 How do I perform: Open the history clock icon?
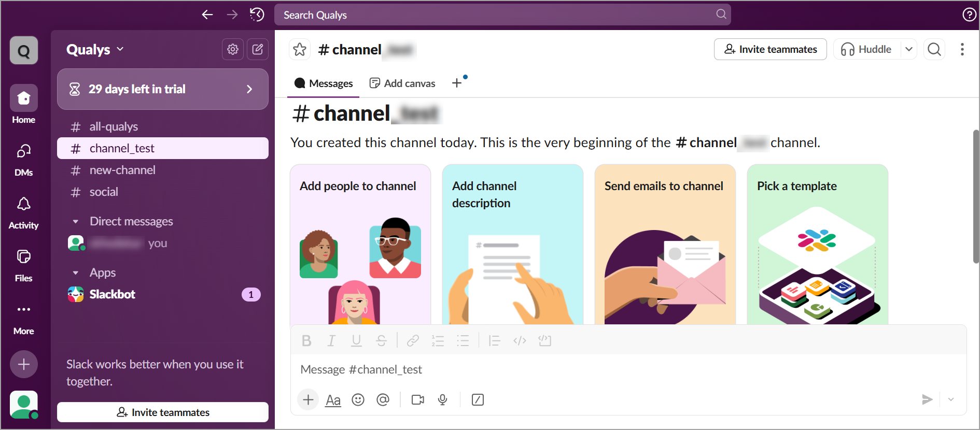tap(257, 15)
